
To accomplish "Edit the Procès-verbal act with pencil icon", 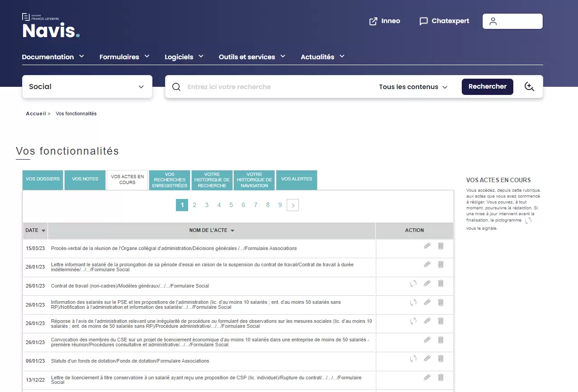I will tap(427, 246).
